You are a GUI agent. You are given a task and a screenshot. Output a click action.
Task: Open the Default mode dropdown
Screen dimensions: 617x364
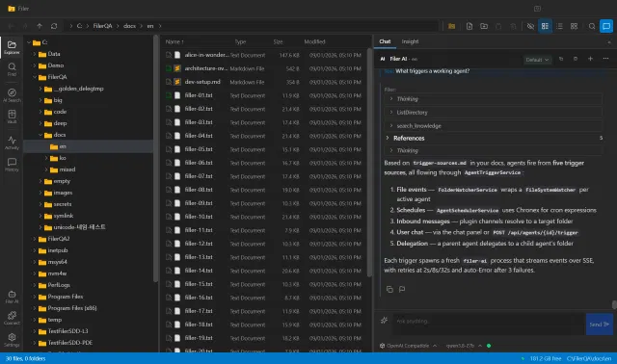point(537,60)
